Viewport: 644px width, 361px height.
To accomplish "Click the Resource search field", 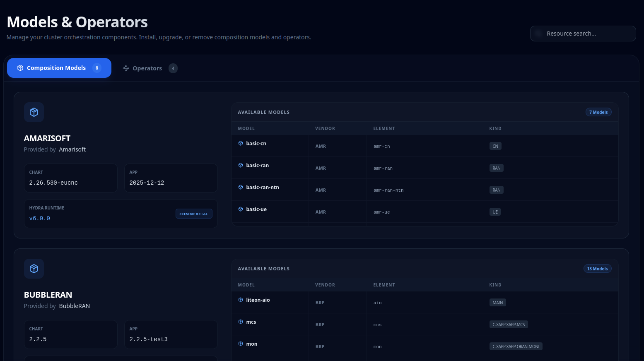I will (x=583, y=34).
